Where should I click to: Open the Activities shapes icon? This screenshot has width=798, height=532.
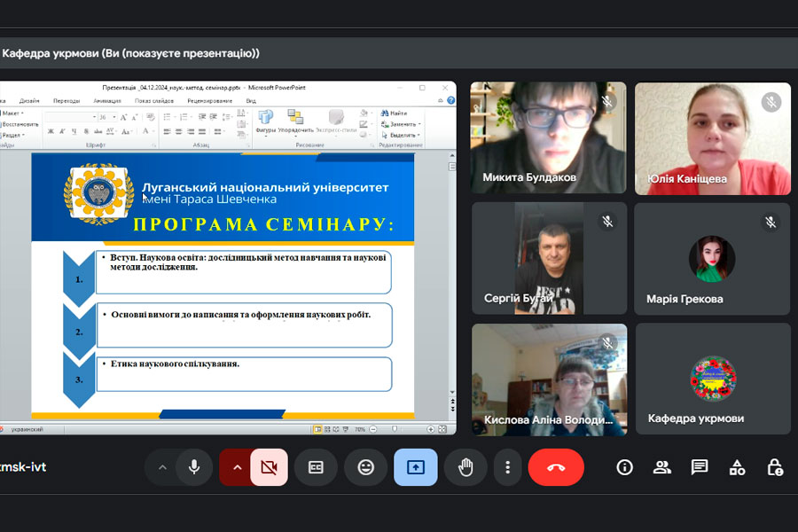coord(737,467)
